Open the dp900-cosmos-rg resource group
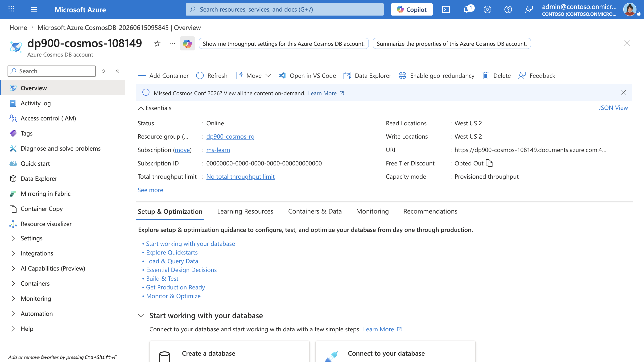This screenshot has height=362, width=644. point(230,136)
